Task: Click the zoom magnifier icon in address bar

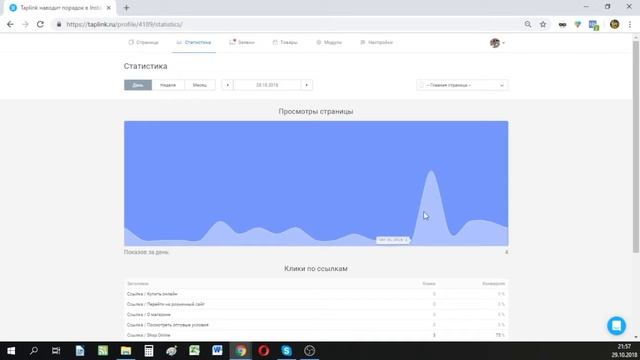Action: pyautogui.click(x=528, y=24)
